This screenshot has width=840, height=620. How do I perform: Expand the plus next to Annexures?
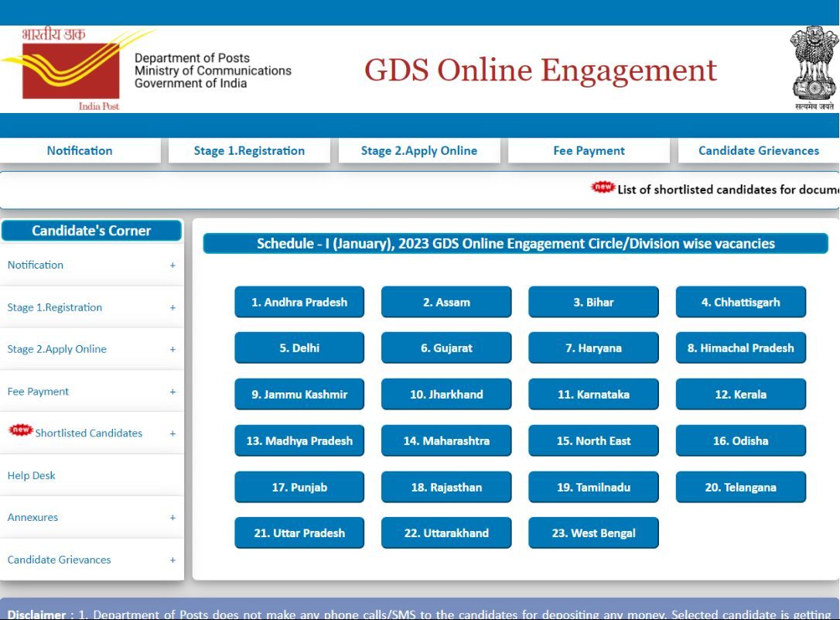click(172, 518)
